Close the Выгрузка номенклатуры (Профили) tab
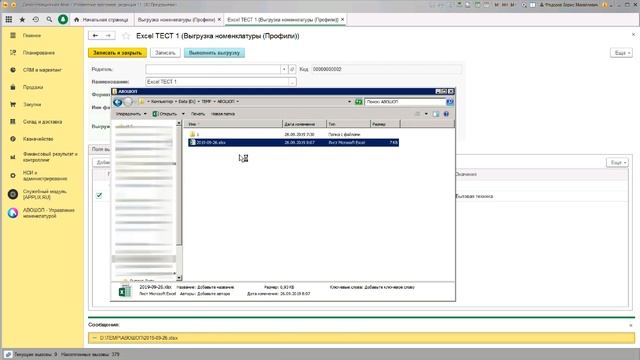The image size is (640, 360). coord(219,20)
